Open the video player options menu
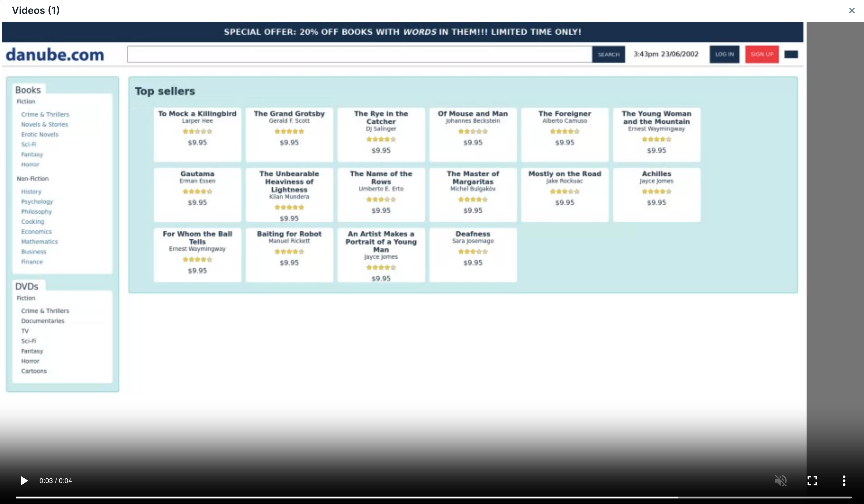This screenshot has height=504, width=864. pos(844,481)
